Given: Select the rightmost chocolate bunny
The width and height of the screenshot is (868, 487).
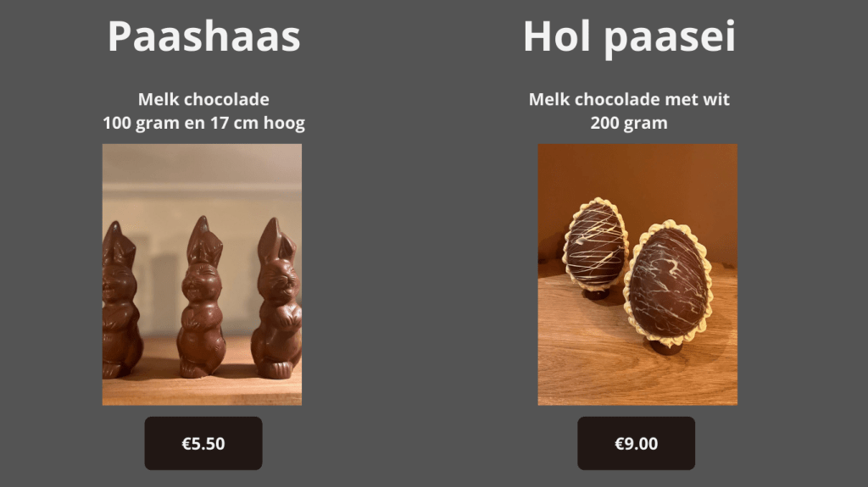Looking at the screenshot, I should [x=277, y=298].
